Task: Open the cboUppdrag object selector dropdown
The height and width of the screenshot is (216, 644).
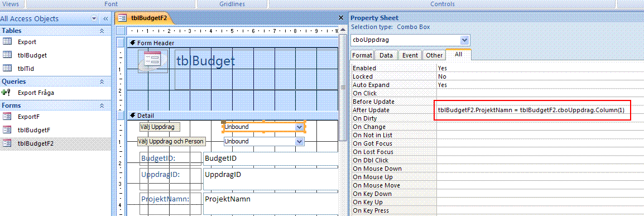Action: click(x=464, y=40)
